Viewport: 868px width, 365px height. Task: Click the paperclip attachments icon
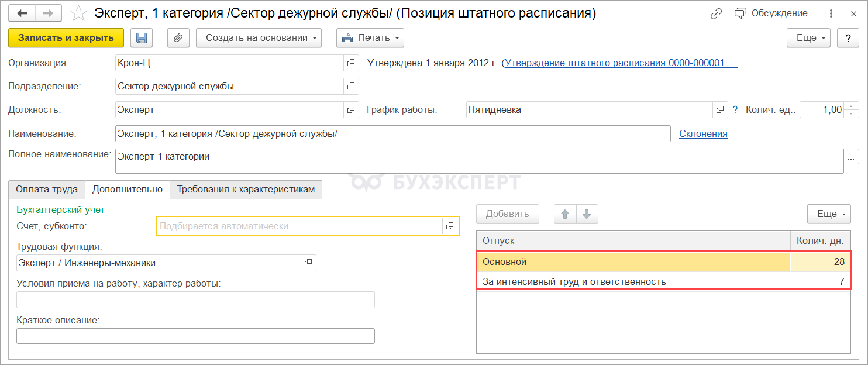(178, 38)
